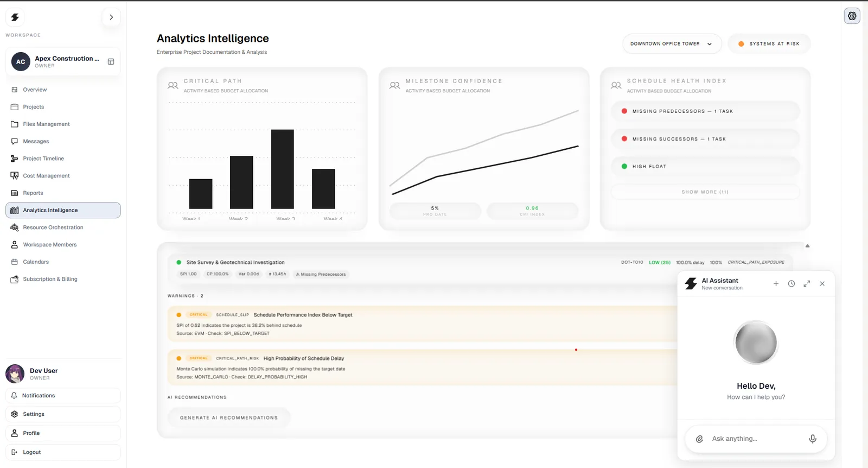This screenshot has width=868, height=468.
Task: Click the top-right corner AI brain icon
Action: tap(852, 16)
